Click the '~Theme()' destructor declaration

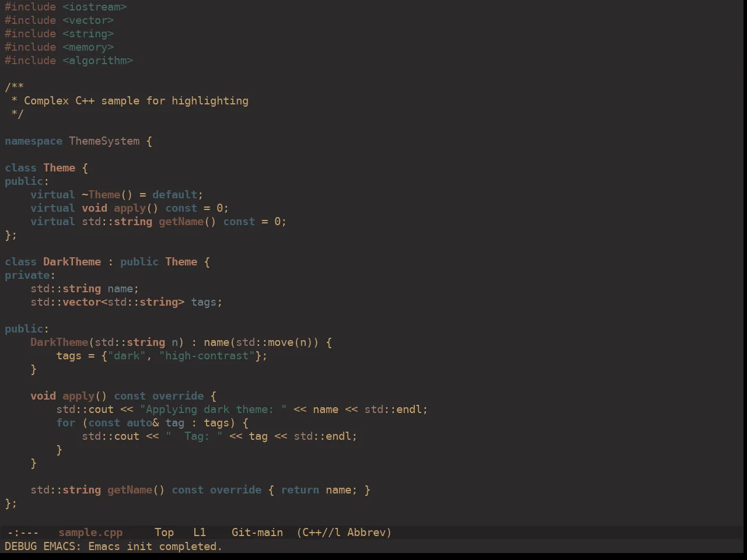[107, 195]
